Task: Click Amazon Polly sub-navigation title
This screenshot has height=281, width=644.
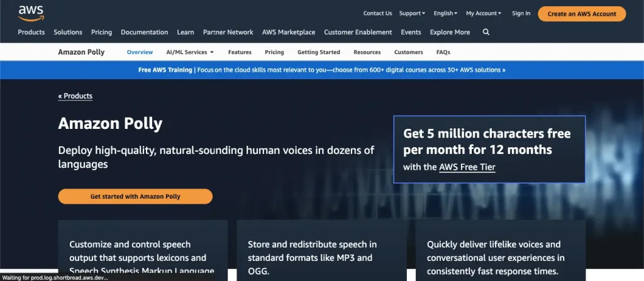Action: pos(81,52)
